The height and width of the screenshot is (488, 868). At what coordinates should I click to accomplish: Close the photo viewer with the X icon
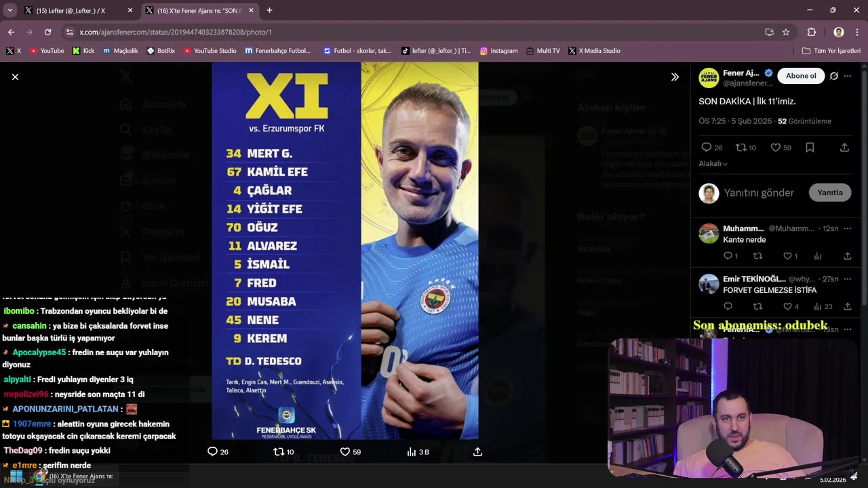tap(15, 77)
